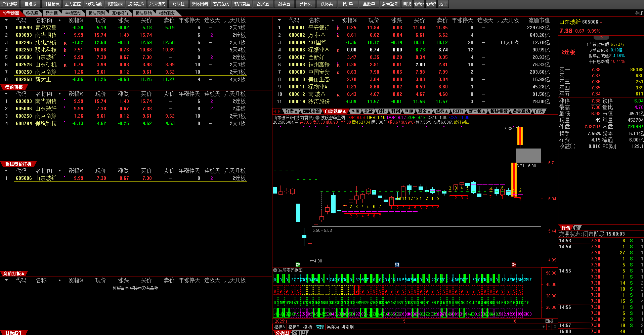Click the R marker beside 北化股份
Screen dimensions: 644x335
(x=65, y=43)
